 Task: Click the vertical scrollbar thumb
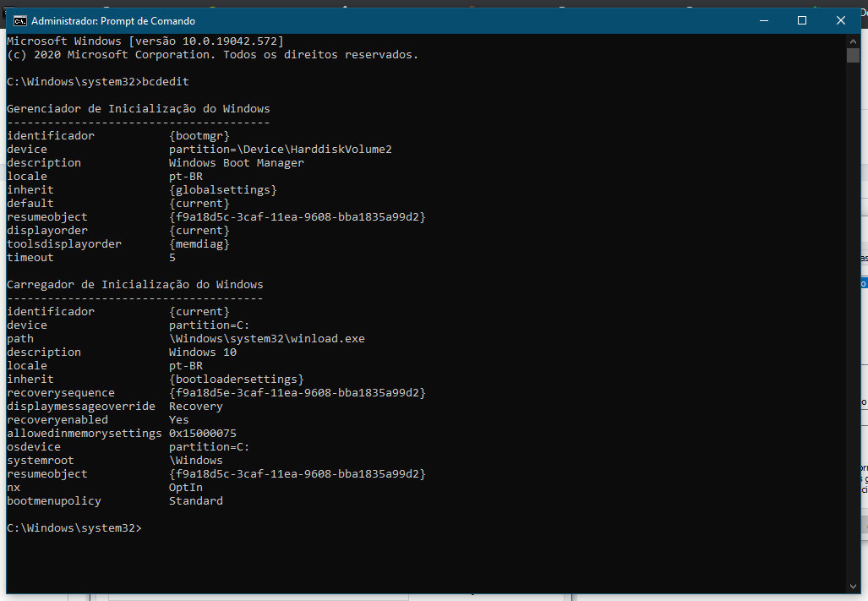[853, 55]
